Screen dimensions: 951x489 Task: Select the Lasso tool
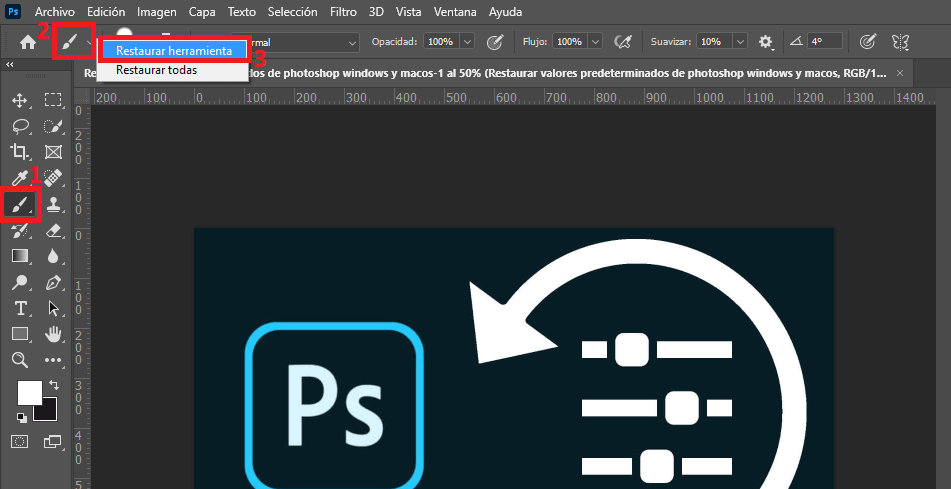(x=20, y=126)
